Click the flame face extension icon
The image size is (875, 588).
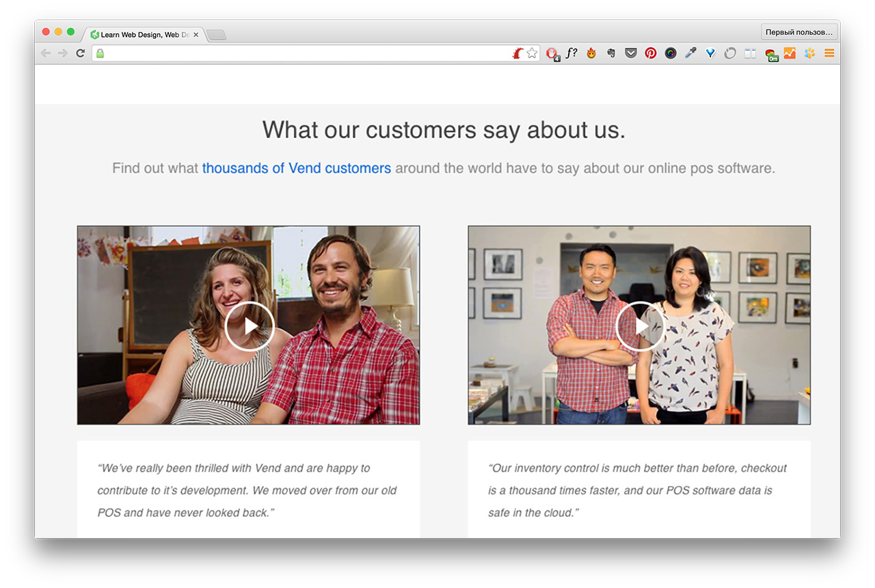(591, 53)
